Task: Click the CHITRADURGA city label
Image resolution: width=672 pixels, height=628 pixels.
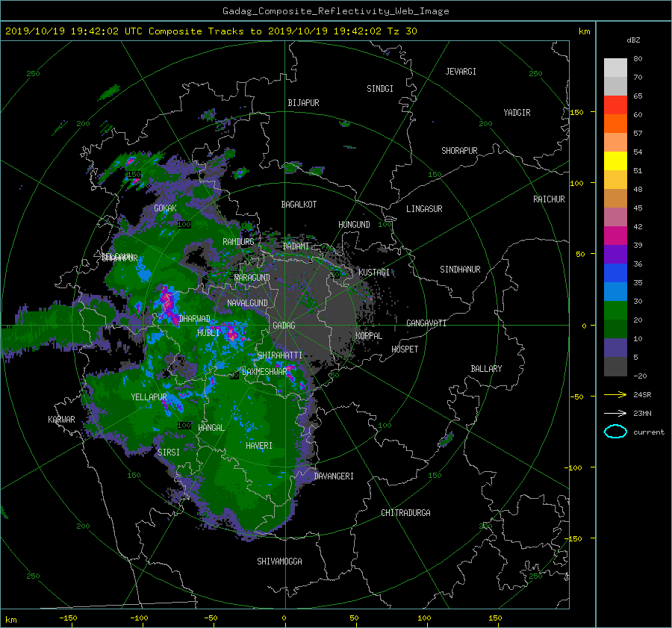Action: (405, 513)
